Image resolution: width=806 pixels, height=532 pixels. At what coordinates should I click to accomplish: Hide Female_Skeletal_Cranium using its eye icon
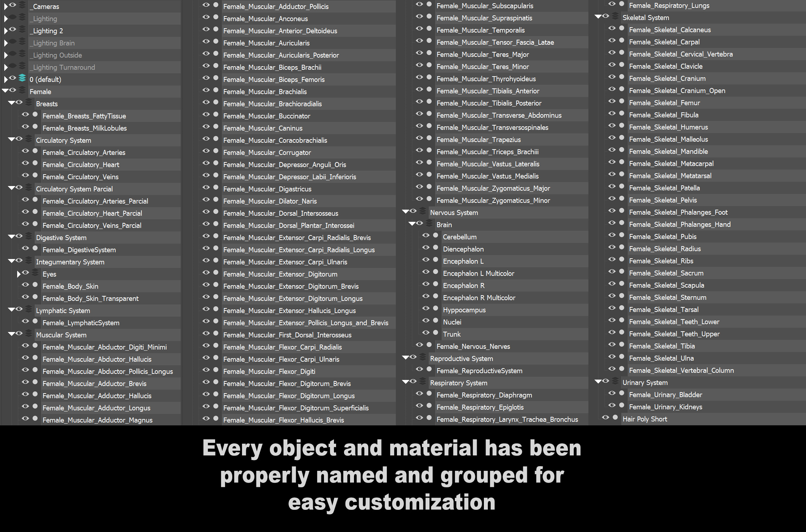[x=612, y=77]
